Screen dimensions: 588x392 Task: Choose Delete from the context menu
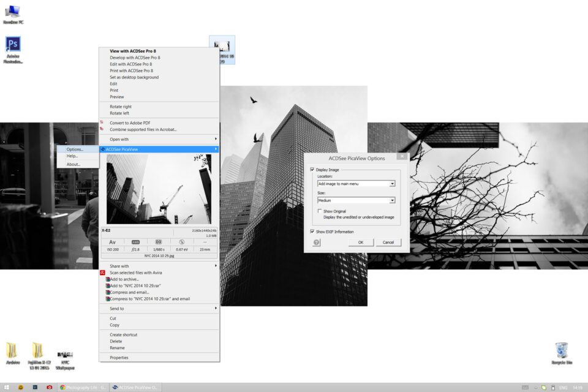coord(159,341)
